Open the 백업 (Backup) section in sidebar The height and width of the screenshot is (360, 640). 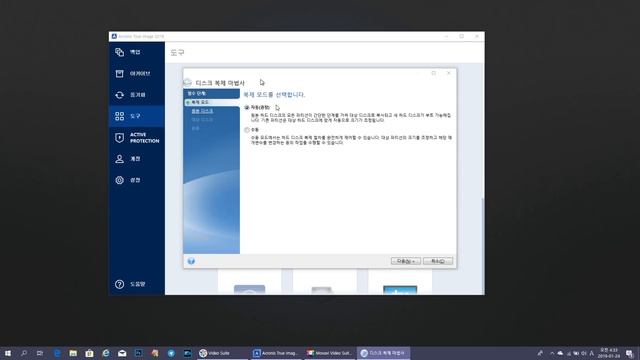[136, 52]
